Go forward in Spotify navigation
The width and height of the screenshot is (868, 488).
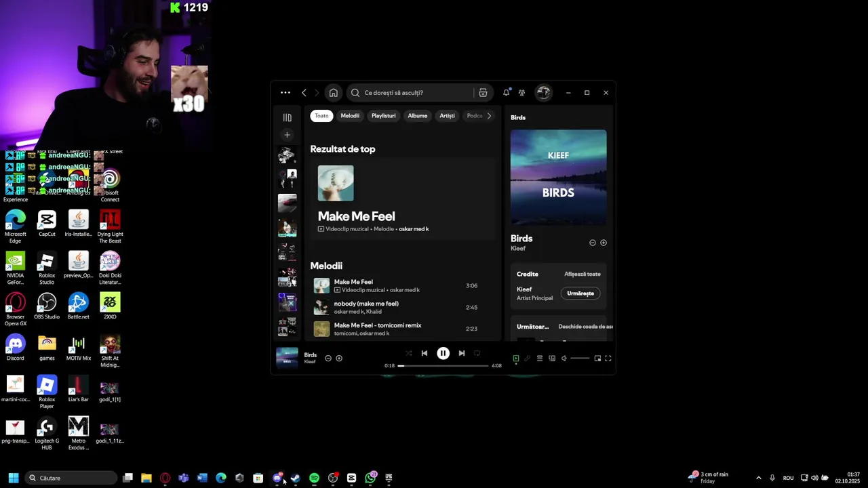coord(316,93)
